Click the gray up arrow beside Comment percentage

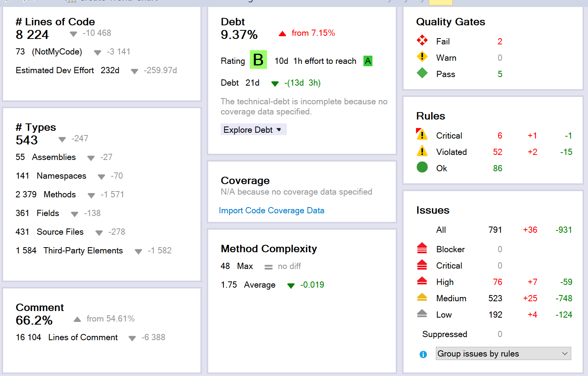[77, 319]
